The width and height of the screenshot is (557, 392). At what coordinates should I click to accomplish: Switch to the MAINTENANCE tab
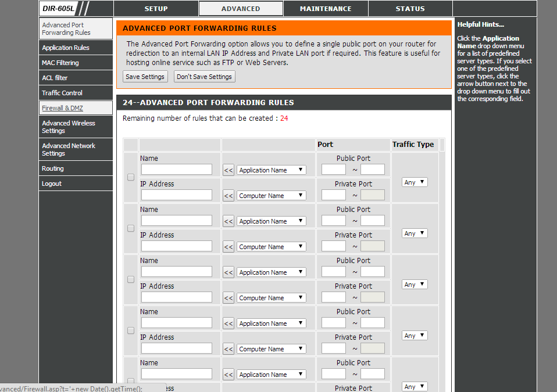pos(326,9)
